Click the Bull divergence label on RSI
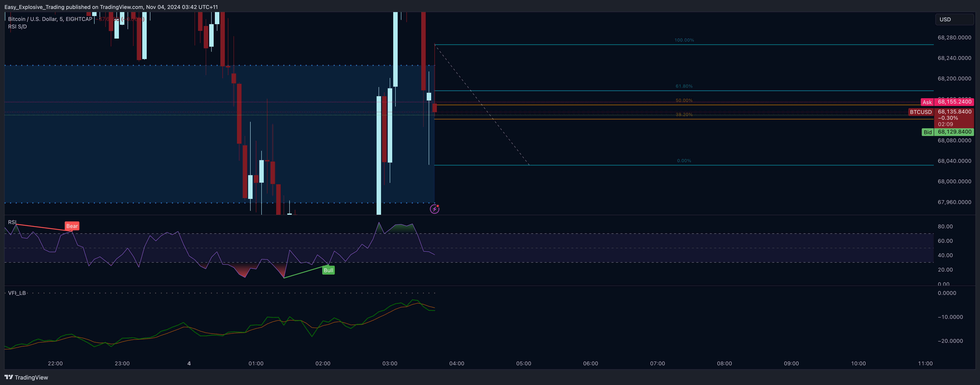This screenshot has height=385, width=980. pos(328,270)
